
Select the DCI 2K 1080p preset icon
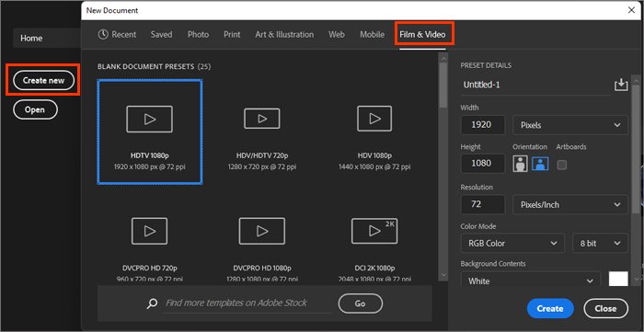tap(374, 231)
